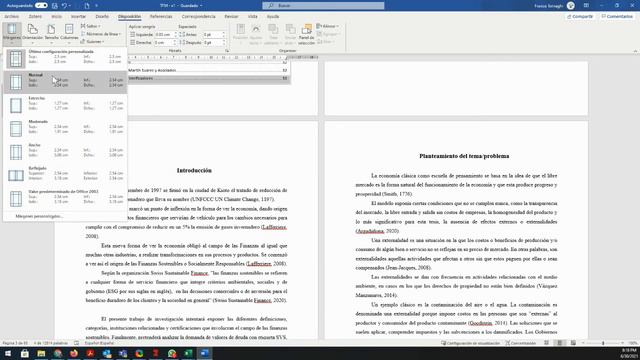
Task: Open the Márgenes dropdown button
Action: [12, 33]
